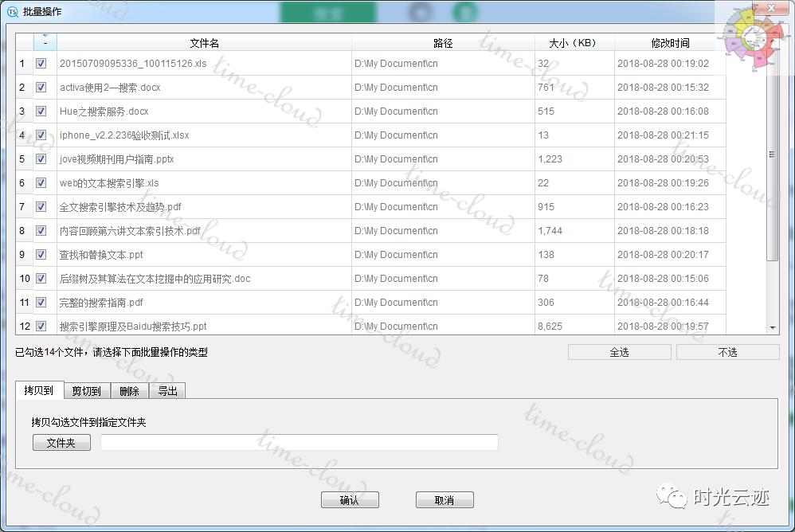
Task: Click the TS logo in the title bar
Action: (11, 10)
